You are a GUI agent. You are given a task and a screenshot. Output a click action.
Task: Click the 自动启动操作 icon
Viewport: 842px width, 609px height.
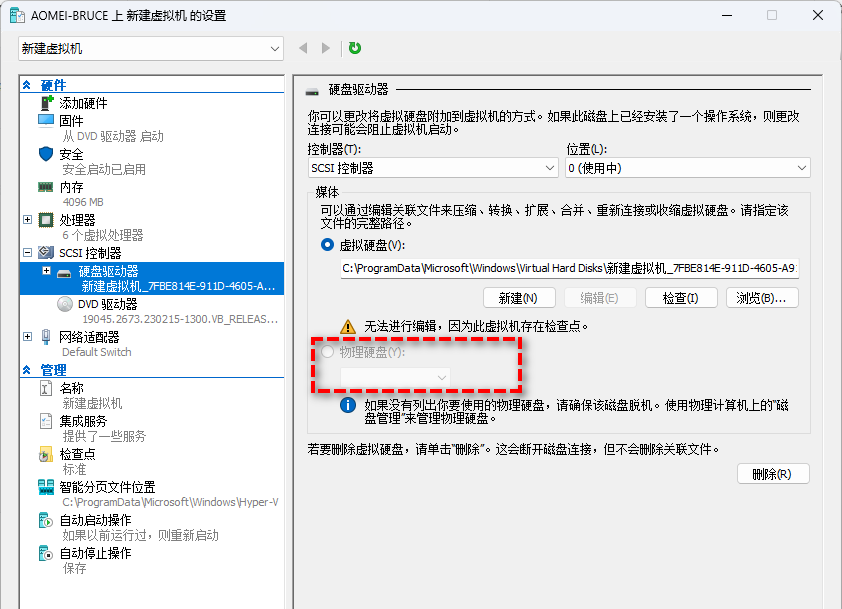pyautogui.click(x=46, y=520)
